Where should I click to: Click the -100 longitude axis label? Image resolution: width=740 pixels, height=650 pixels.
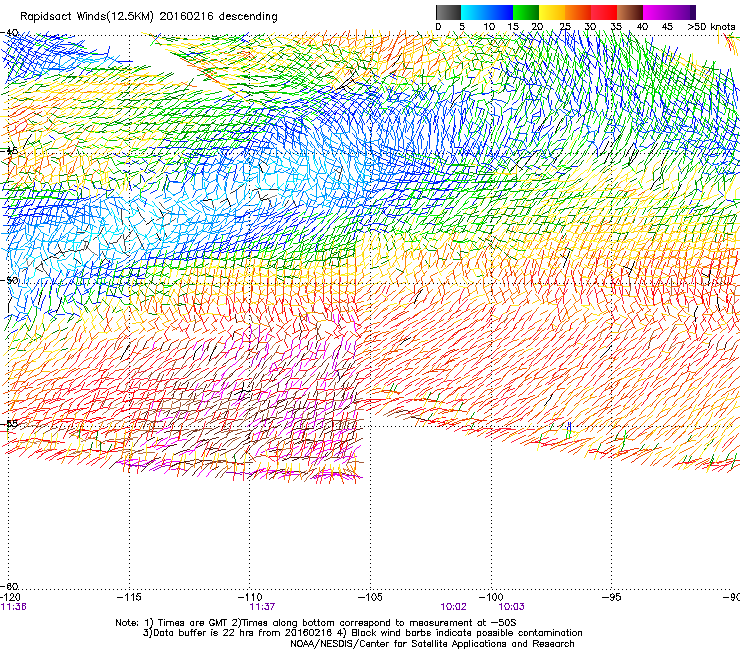coord(491,598)
